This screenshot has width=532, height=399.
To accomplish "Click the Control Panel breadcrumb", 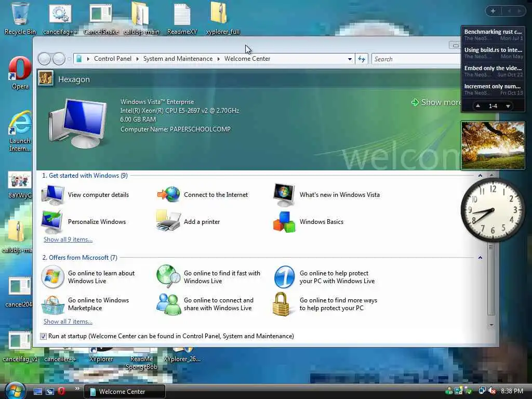I will tap(113, 59).
